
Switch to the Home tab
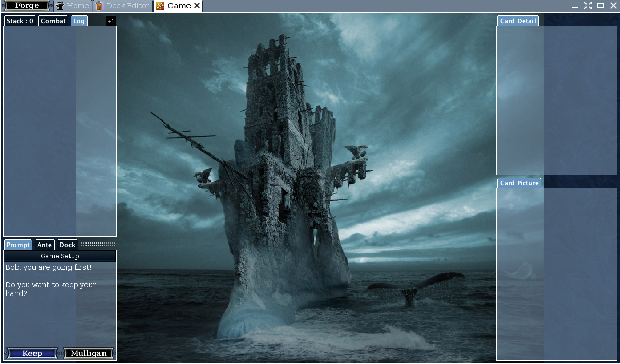[73, 6]
